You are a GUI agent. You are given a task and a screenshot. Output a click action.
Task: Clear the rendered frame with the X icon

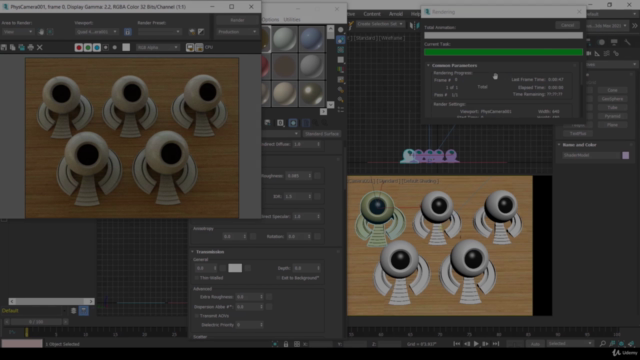click(x=40, y=48)
